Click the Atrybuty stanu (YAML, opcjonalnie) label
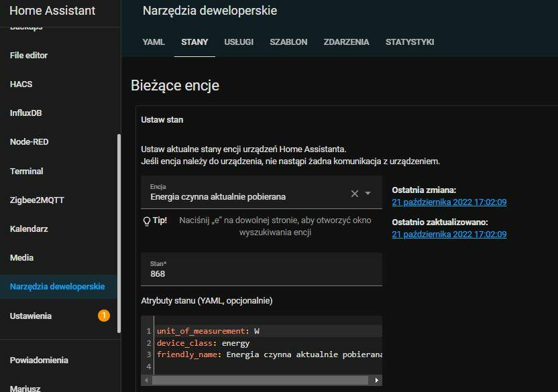Image resolution: width=558 pixels, height=392 pixels. [207, 301]
